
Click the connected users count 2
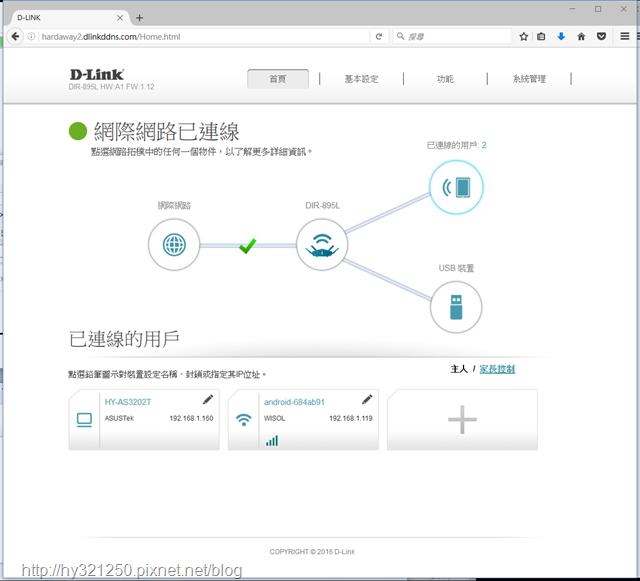pyautogui.click(x=484, y=145)
